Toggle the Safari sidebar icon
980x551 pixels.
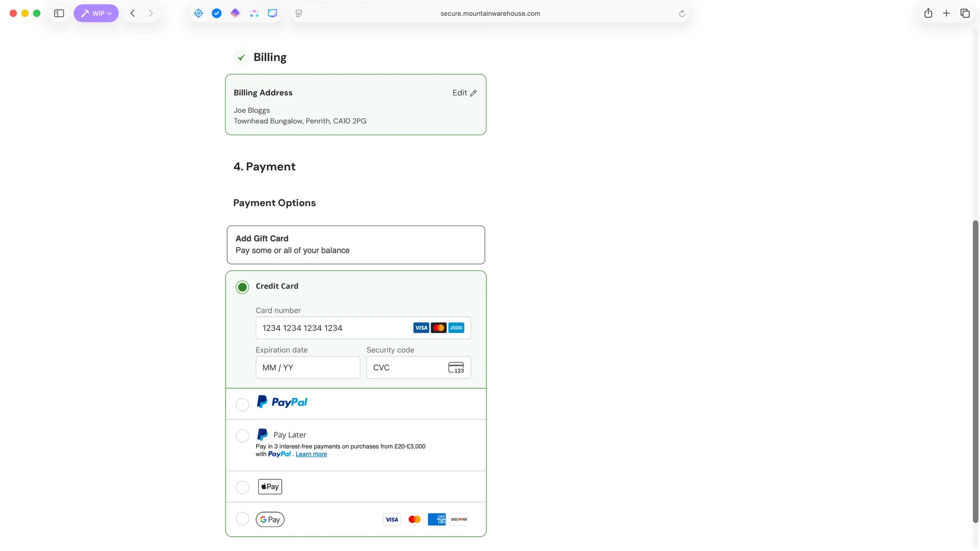pos(59,13)
